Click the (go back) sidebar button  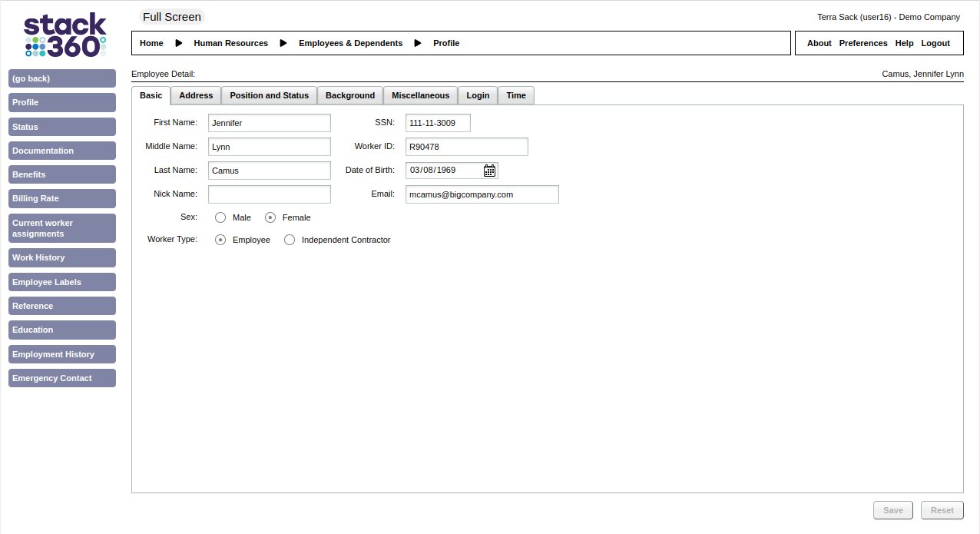tap(62, 78)
